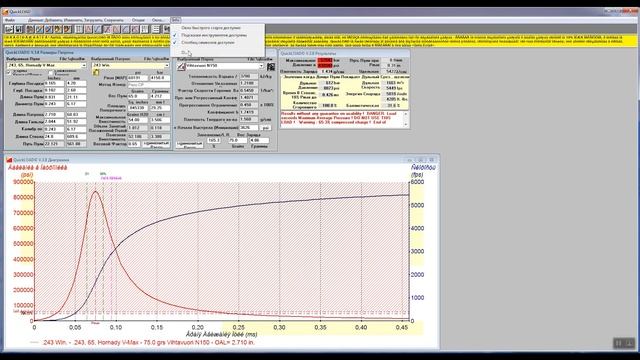Click the floppy-disk save icon in the toolbar
This screenshot has height=360, width=640.
point(18,29)
